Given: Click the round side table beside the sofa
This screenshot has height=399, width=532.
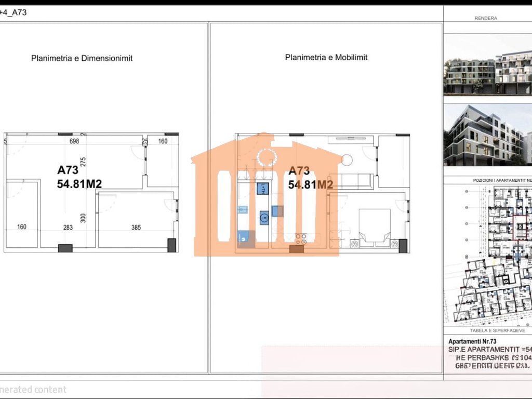Looking at the screenshot, I should tap(347, 159).
